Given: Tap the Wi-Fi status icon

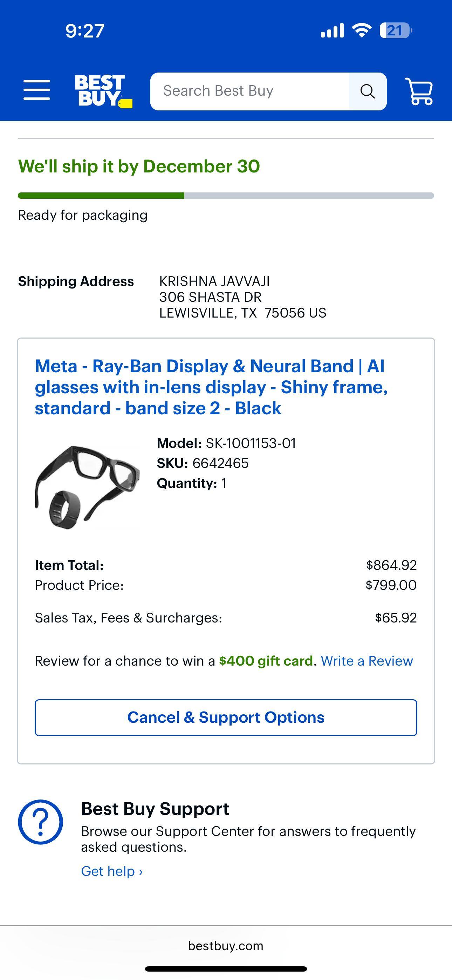Looking at the screenshot, I should [362, 30].
